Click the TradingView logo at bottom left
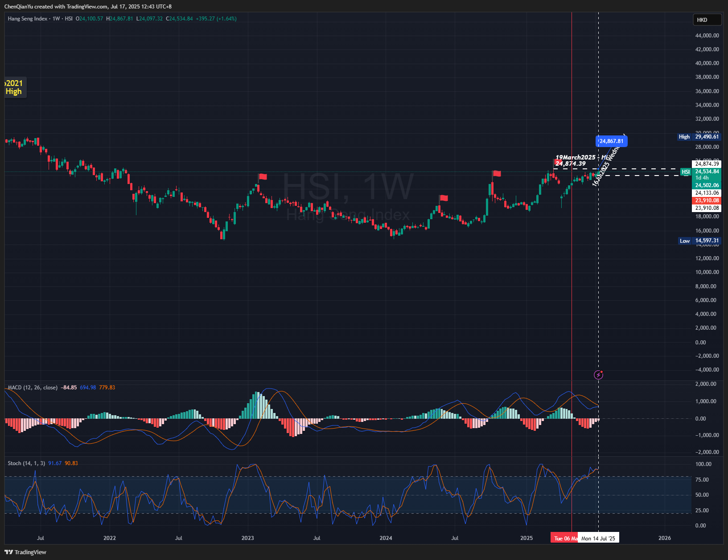 pos(25,552)
